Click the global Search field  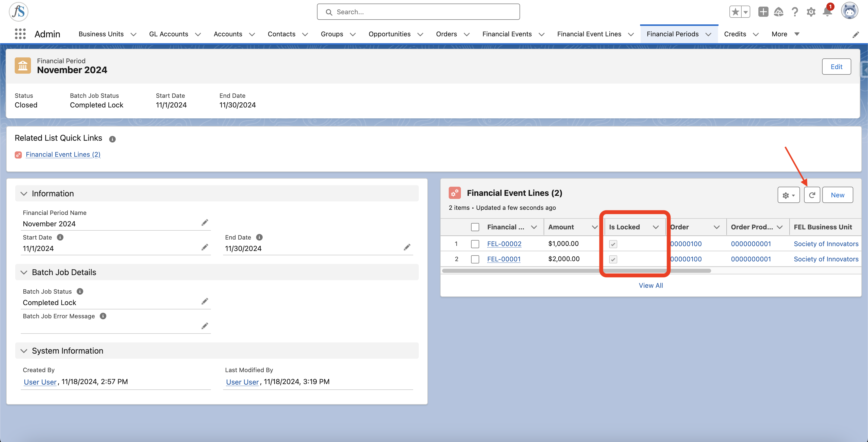tap(418, 12)
